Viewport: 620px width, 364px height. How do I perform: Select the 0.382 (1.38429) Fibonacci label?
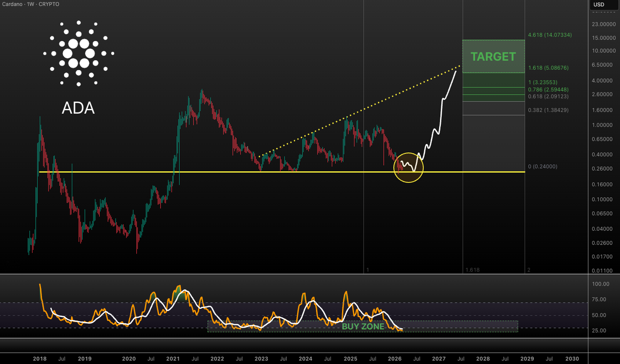(548, 110)
